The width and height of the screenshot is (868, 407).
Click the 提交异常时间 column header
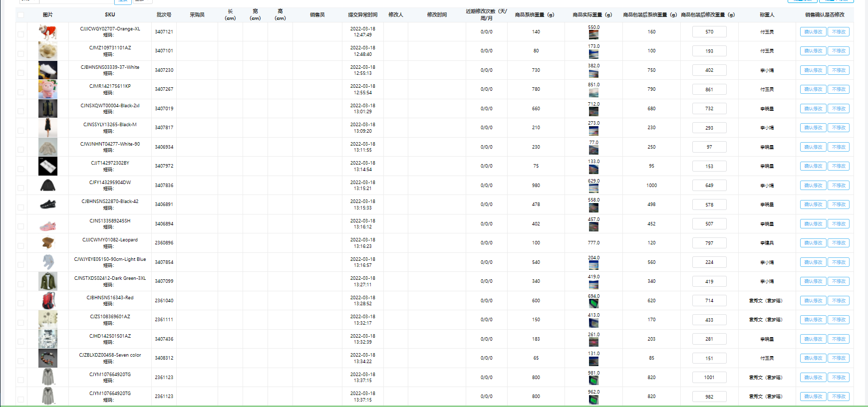(363, 15)
